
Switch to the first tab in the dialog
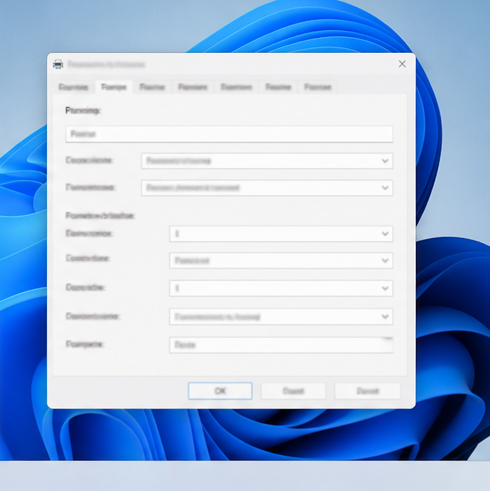73,87
